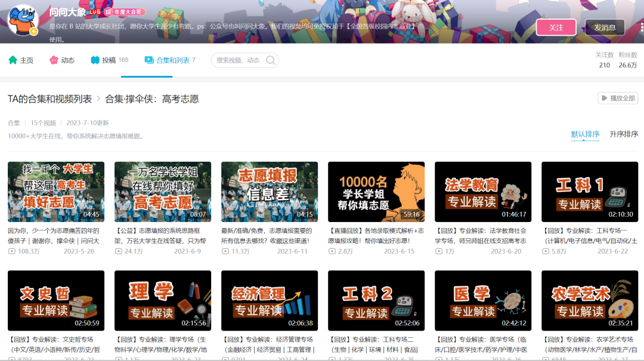Open the 主页 tab

[21, 60]
